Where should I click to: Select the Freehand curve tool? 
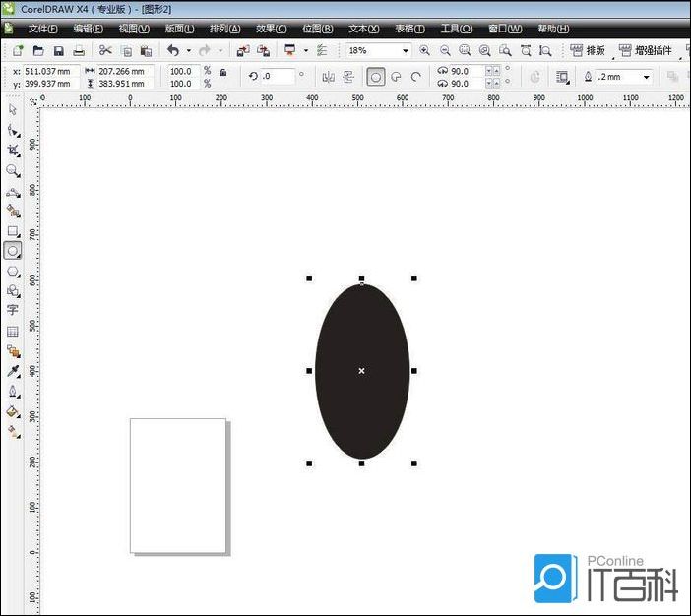13,193
